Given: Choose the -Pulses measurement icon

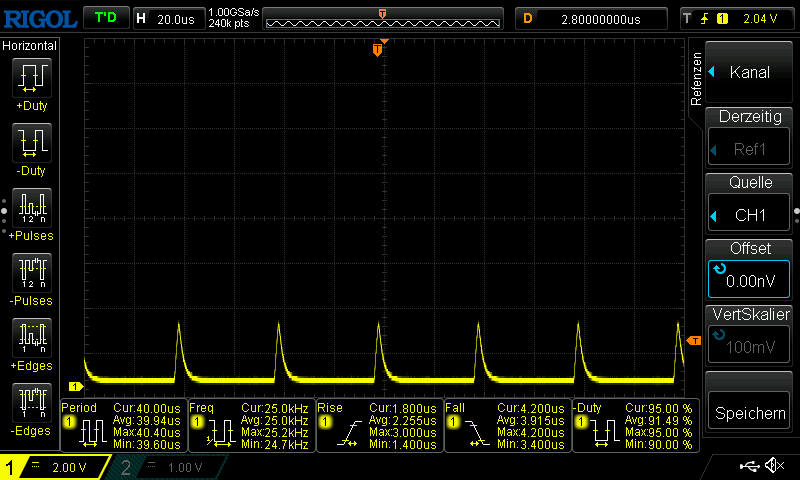Looking at the screenshot, I should [30, 273].
